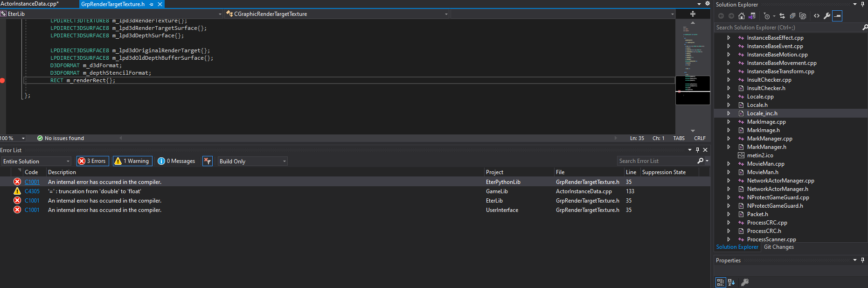Click the code minimap scroll overview
The height and width of the screenshot is (288, 868).
pos(693,77)
